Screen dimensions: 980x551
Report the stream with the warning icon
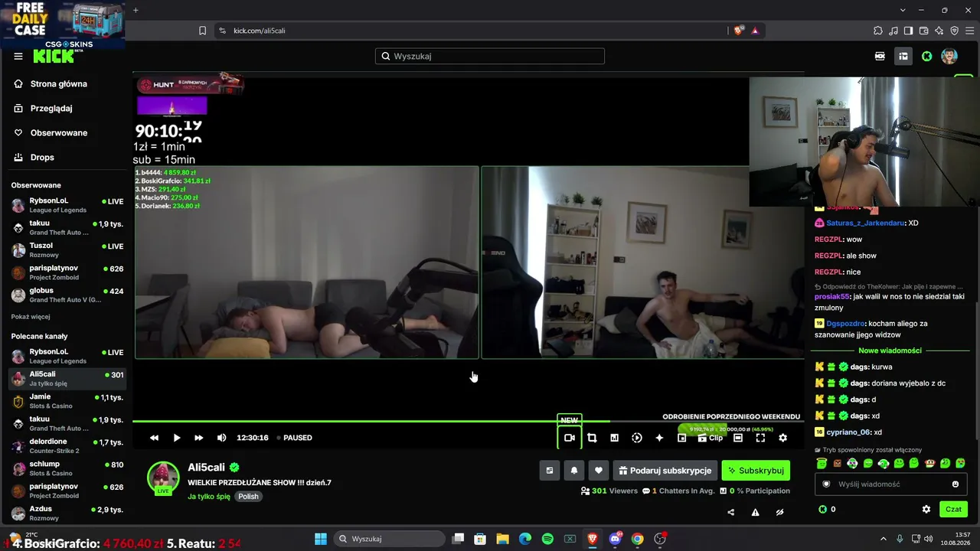[x=755, y=513]
